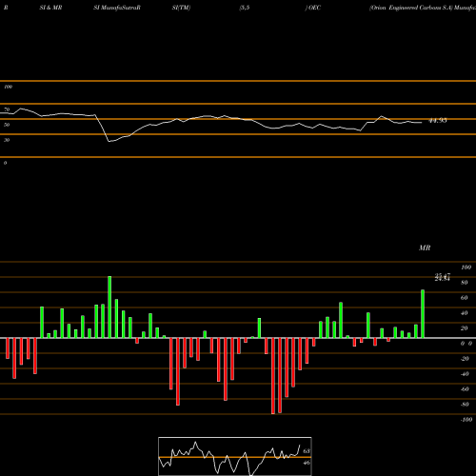Click the last green MR bar on right
This screenshot has height=476, width=476.
[x=423, y=314]
